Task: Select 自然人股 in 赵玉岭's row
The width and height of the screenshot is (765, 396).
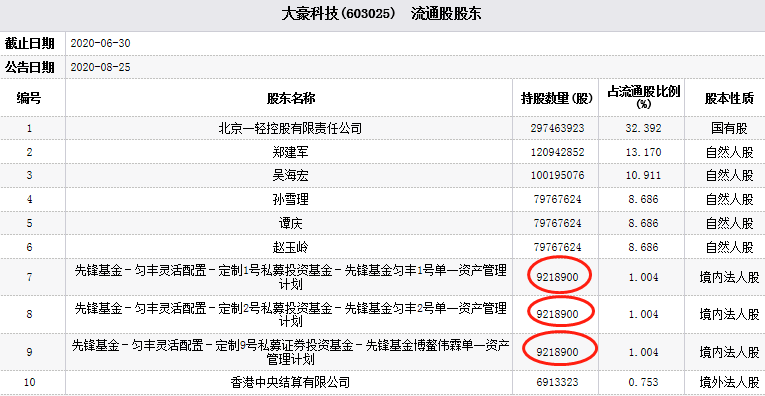Action: coord(729,247)
